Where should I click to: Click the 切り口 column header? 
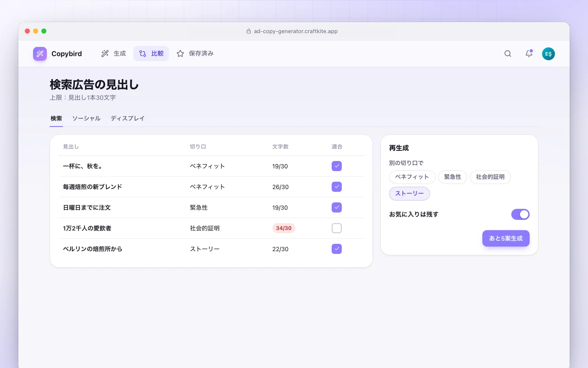click(x=198, y=147)
